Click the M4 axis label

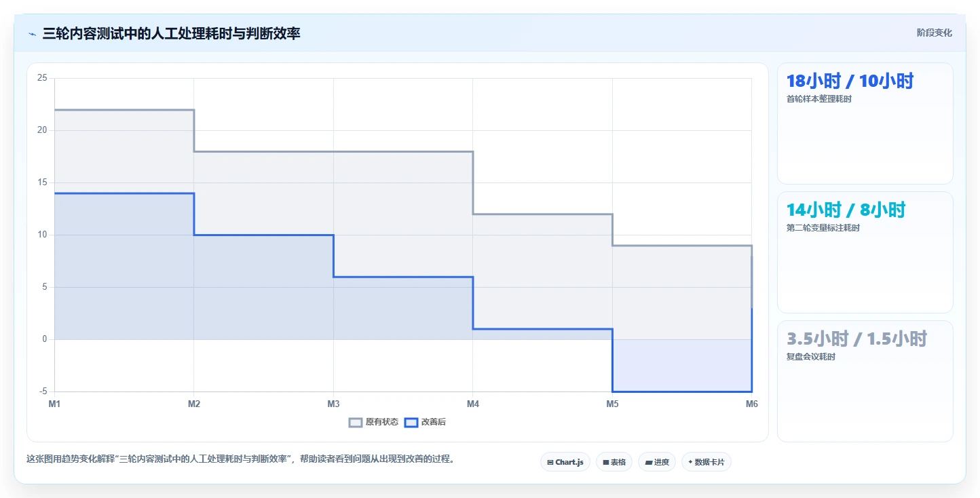pyautogui.click(x=473, y=404)
